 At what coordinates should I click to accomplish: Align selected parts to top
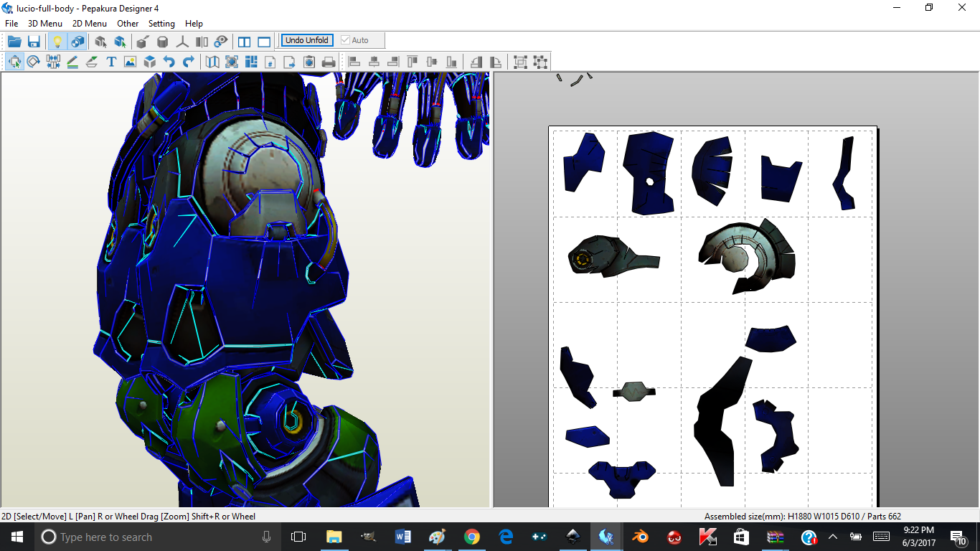[413, 62]
